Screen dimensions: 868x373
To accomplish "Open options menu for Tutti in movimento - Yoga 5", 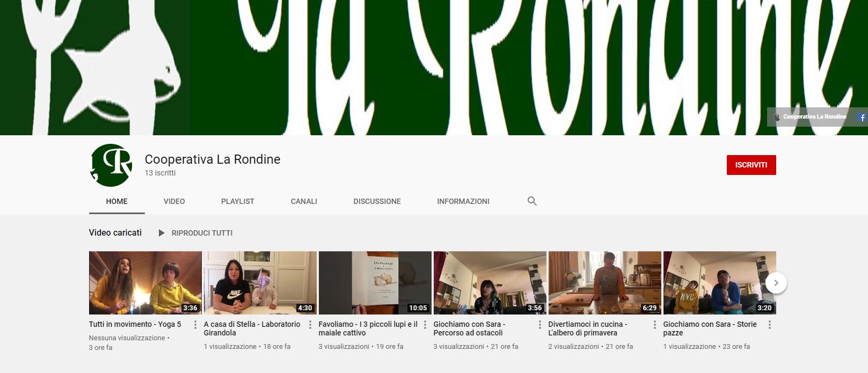I will pyautogui.click(x=195, y=325).
